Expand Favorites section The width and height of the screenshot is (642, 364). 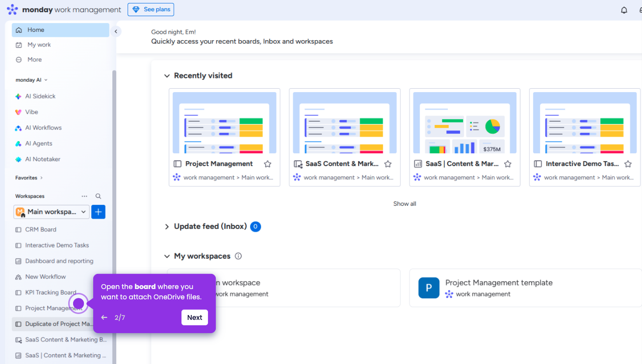pos(29,178)
